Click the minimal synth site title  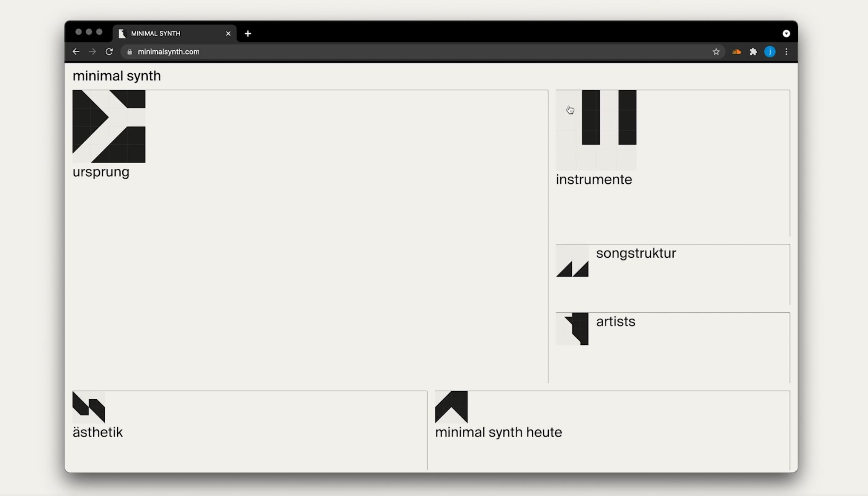pos(116,76)
